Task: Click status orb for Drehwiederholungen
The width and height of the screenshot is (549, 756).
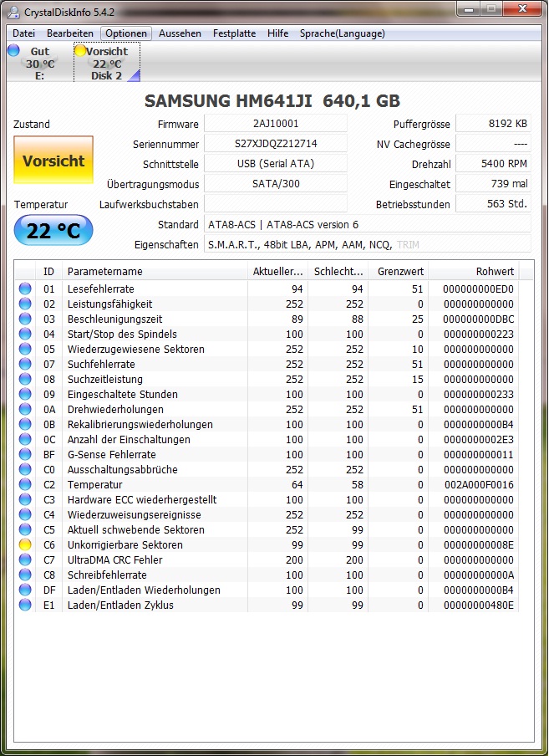Action: 24,409
